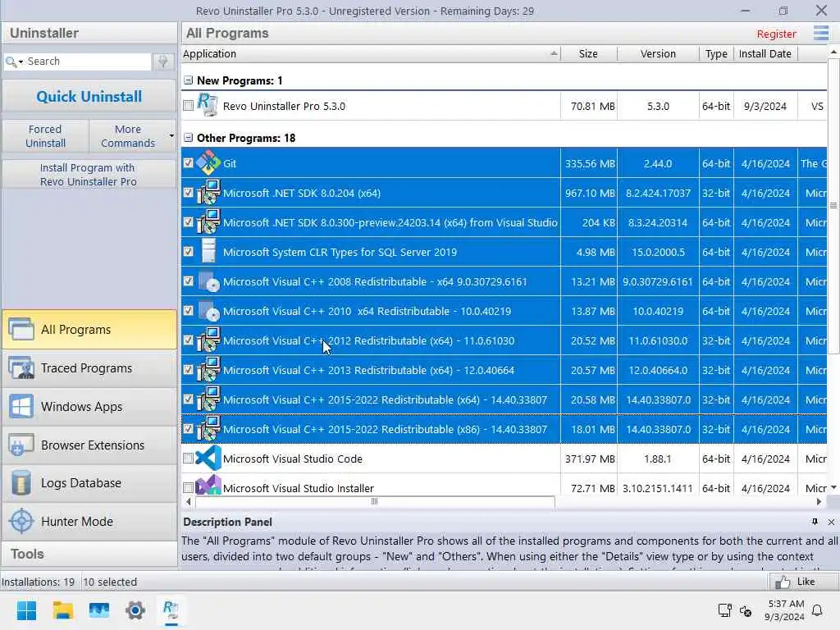The width and height of the screenshot is (840, 630).
Task: Expand the Tools section
Action: pos(89,554)
